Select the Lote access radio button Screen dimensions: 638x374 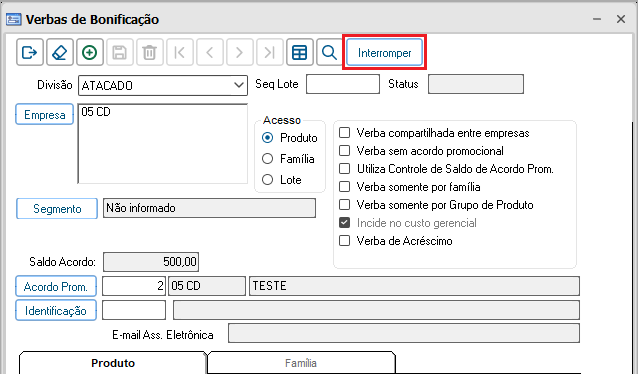coord(267,179)
